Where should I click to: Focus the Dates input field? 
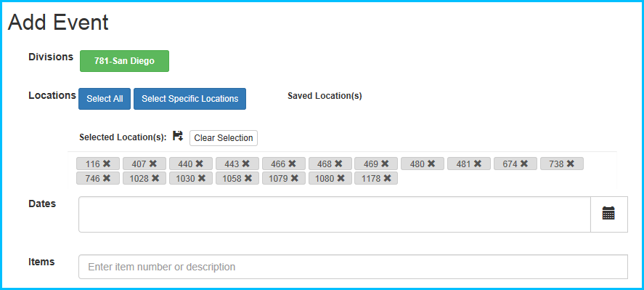334,214
